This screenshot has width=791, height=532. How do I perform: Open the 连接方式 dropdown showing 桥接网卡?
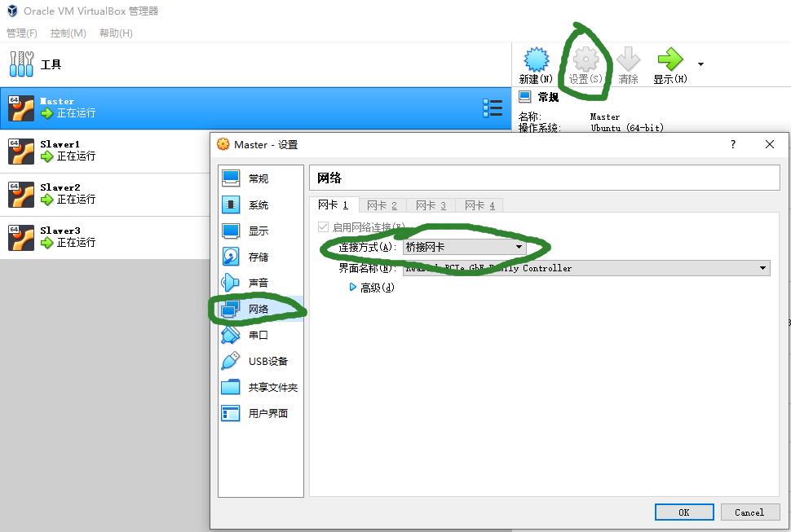point(464,247)
